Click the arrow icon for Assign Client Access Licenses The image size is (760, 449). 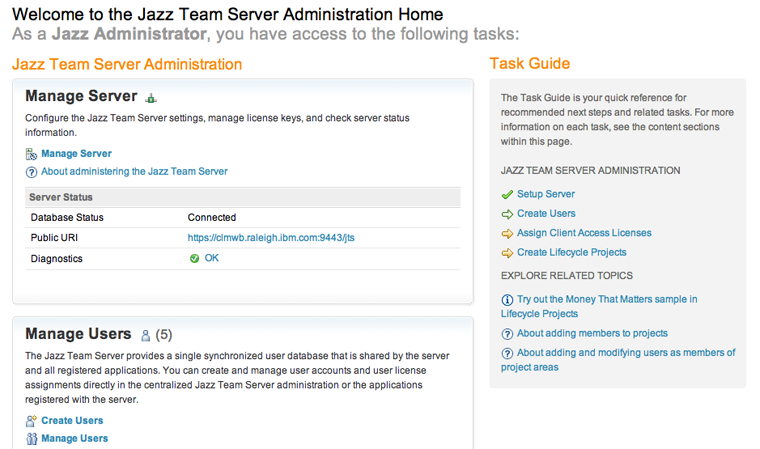point(506,233)
